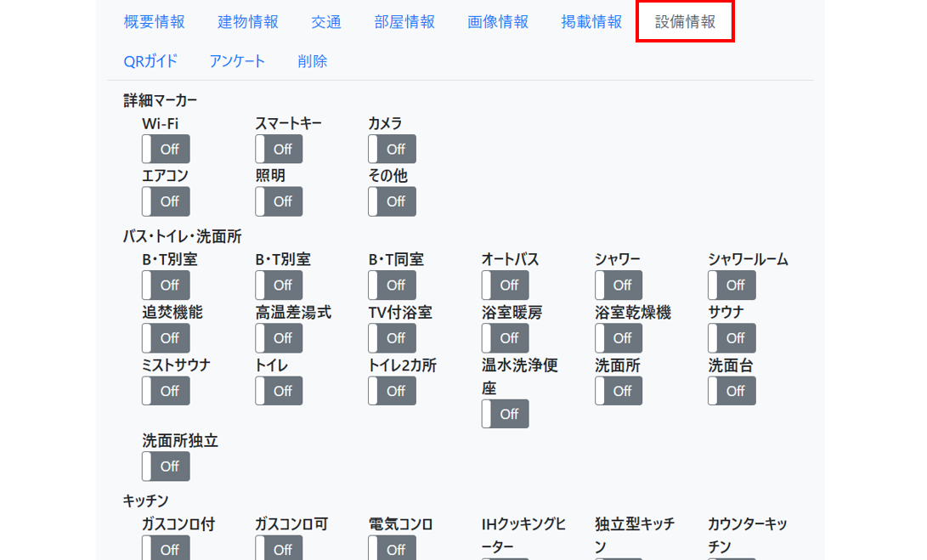Toggle the 照明 (lighting) switch
This screenshot has height=560, width=927.
pyautogui.click(x=278, y=201)
